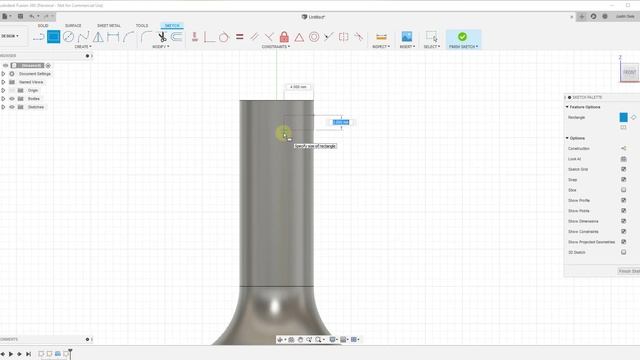Image resolution: width=640 pixels, height=360 pixels.
Task: Open the Measure inspect tool
Action: (x=381, y=37)
